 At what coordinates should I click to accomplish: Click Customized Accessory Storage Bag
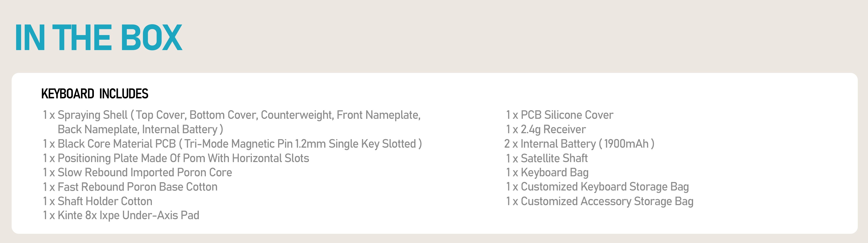(x=600, y=201)
